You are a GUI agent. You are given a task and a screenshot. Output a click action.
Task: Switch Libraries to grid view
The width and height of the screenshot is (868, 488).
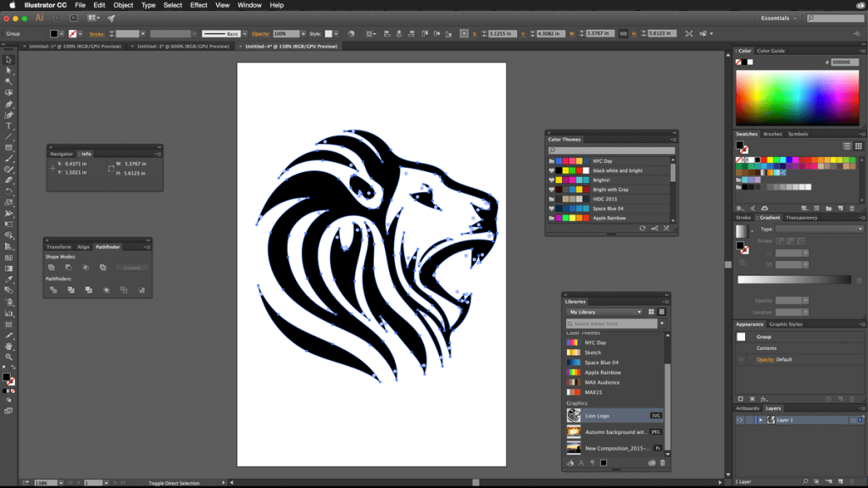click(x=651, y=312)
